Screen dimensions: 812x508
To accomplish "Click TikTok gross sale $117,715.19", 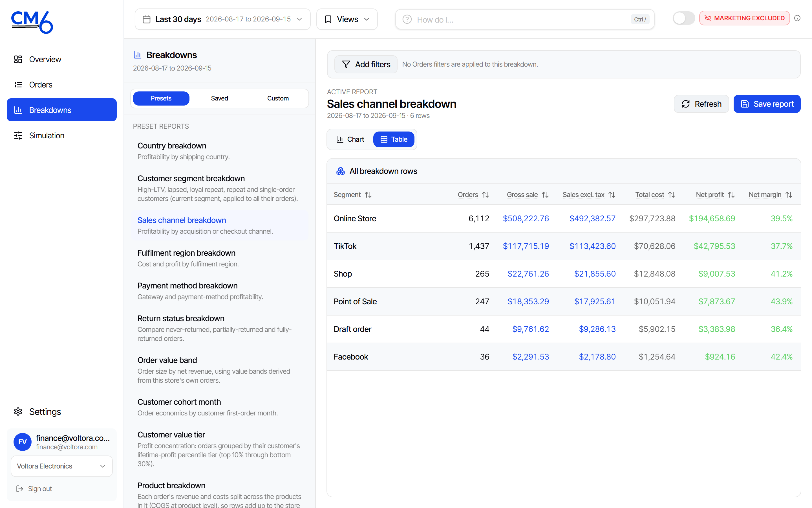I will click(526, 246).
